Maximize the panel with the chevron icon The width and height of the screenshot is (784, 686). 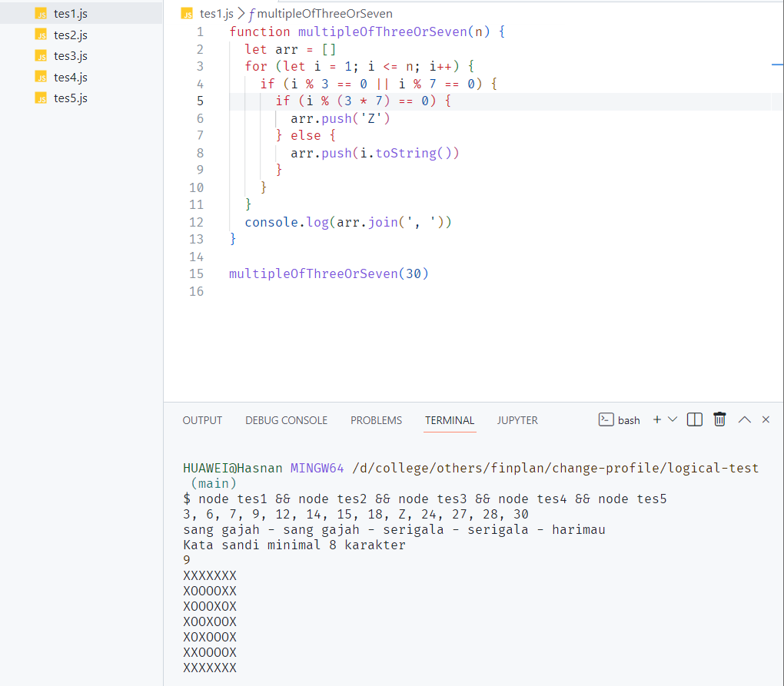(744, 419)
